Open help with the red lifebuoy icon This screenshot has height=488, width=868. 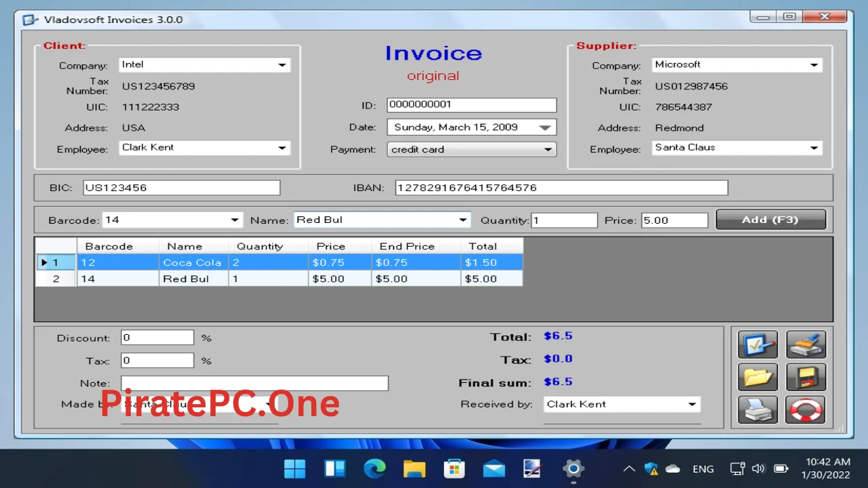click(806, 410)
